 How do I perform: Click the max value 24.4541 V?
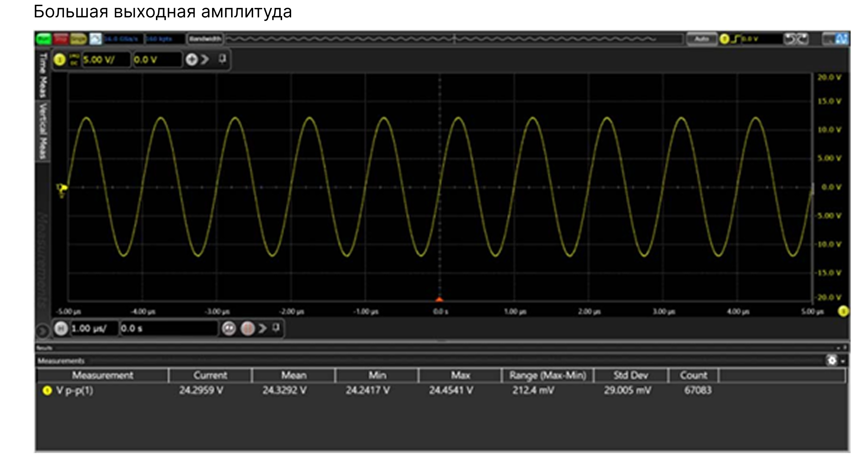click(x=451, y=390)
